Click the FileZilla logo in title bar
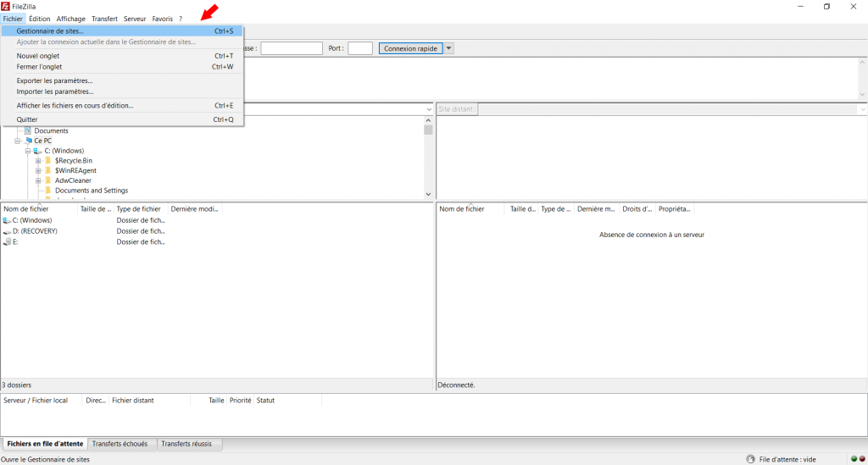Viewport: 868px width, 465px height. 6,6
